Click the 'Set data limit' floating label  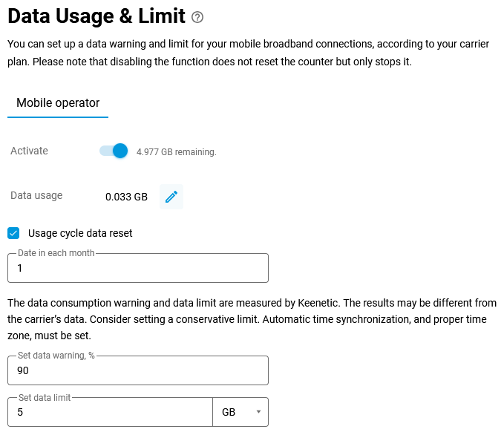45,397
